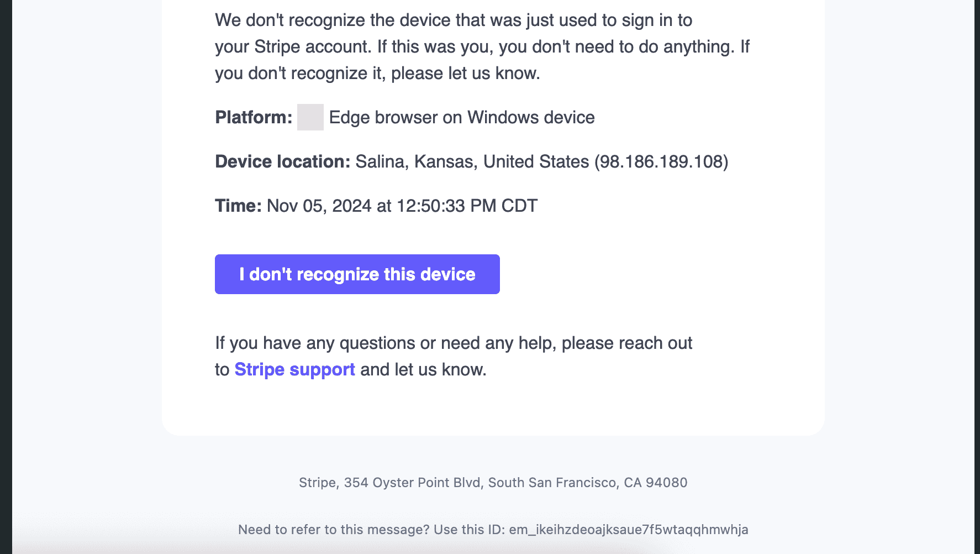This screenshot has width=980, height=554.
Task: Select the Stripe mailing address text
Action: 493,482
